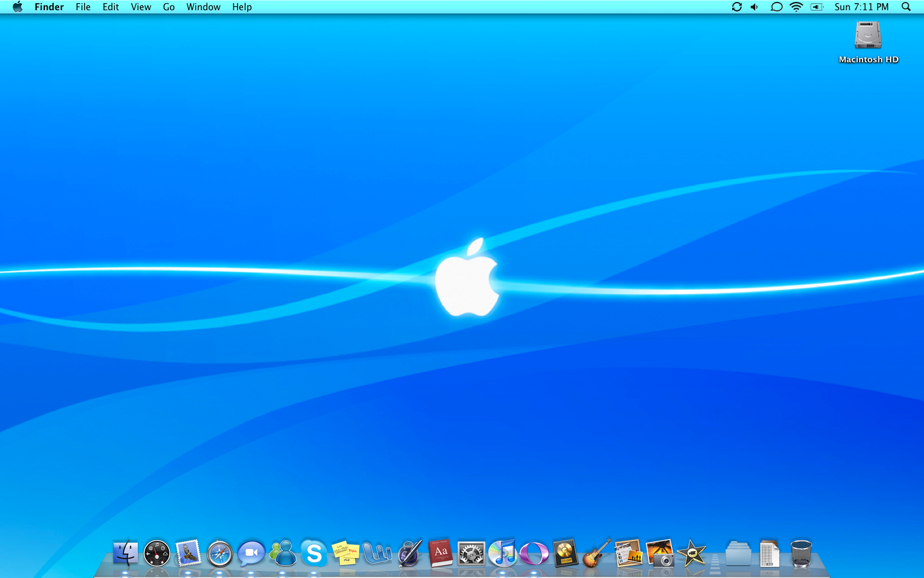Viewport: 924px width, 578px height.
Task: Select the Macintosh HD drive icon
Action: pyautogui.click(x=868, y=35)
